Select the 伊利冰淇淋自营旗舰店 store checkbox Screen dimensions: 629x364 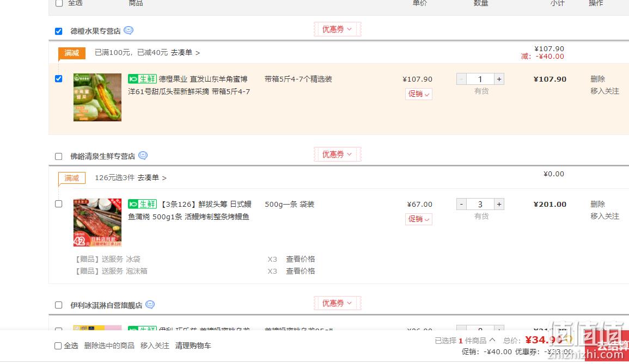pos(59,305)
